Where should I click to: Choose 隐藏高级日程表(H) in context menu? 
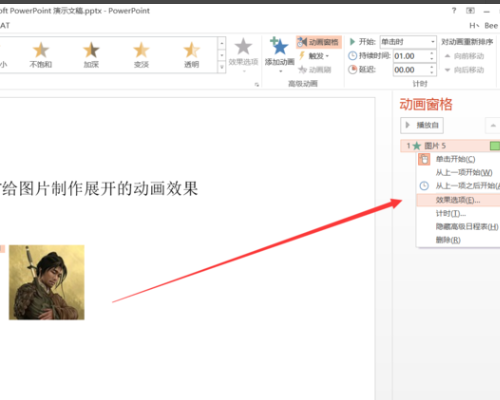[x=459, y=227]
